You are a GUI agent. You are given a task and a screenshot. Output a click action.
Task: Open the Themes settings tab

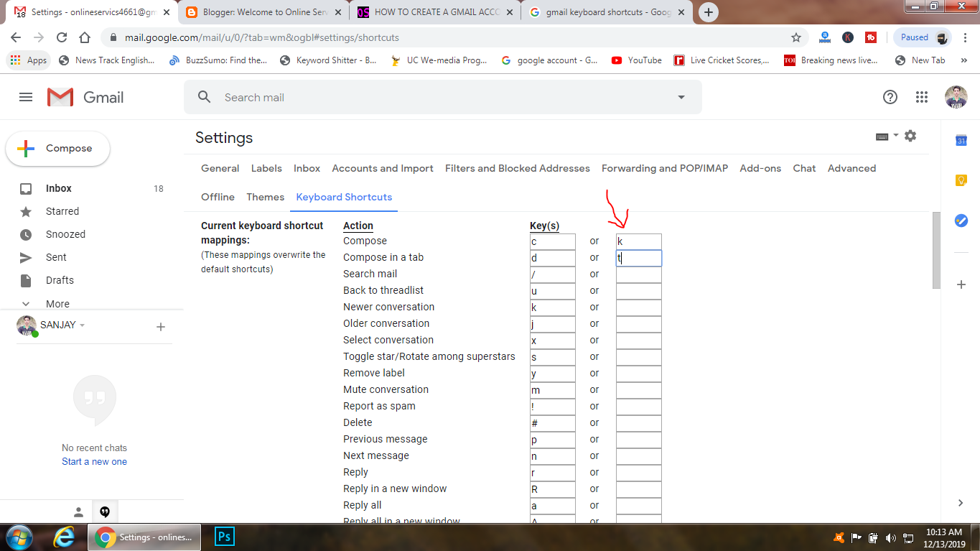click(x=265, y=197)
